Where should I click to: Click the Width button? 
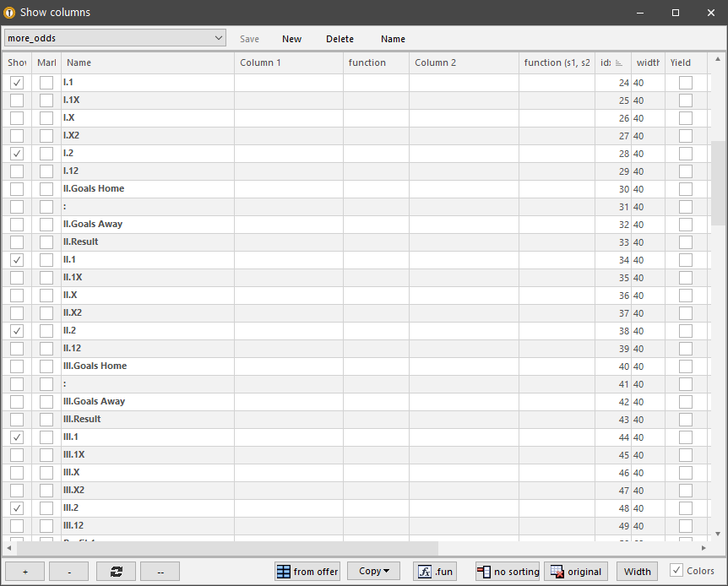637,572
